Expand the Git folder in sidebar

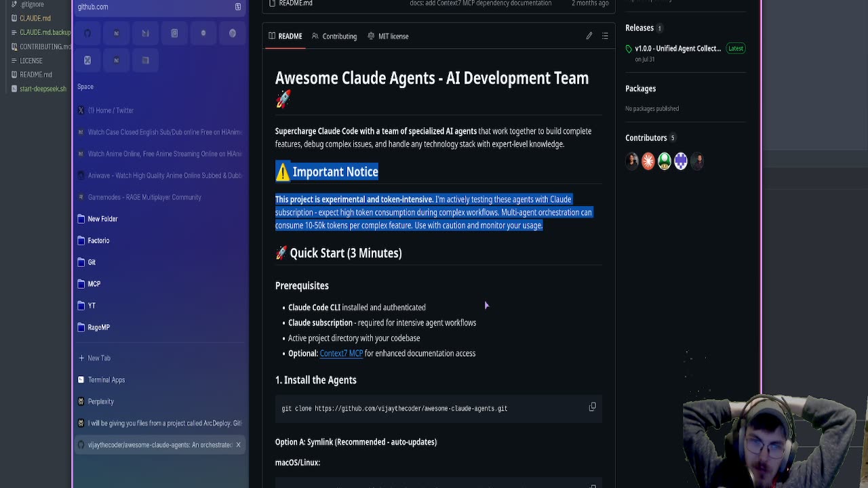pyautogui.click(x=161, y=262)
